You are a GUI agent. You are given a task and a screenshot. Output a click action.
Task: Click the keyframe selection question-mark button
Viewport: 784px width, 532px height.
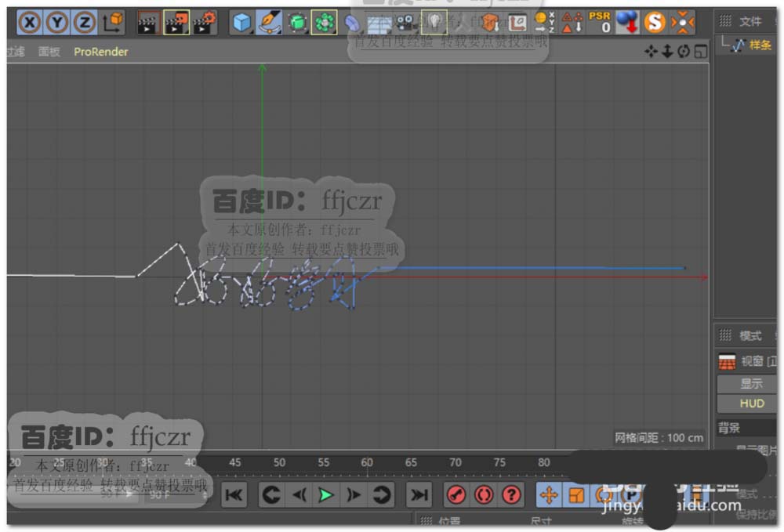(x=511, y=495)
